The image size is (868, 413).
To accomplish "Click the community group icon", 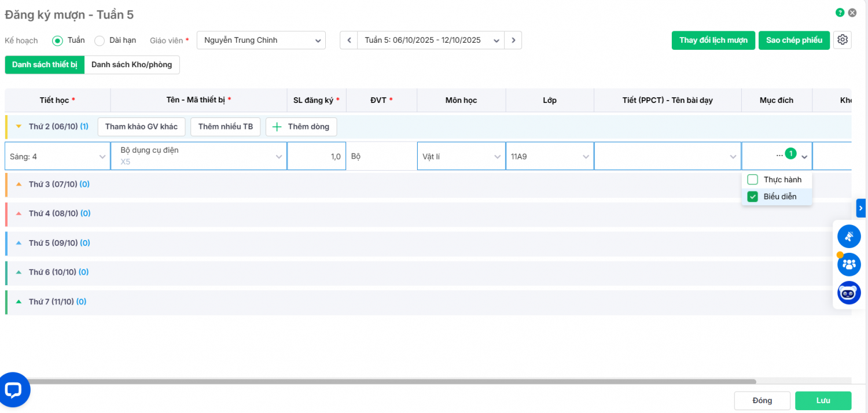I will pos(849,265).
